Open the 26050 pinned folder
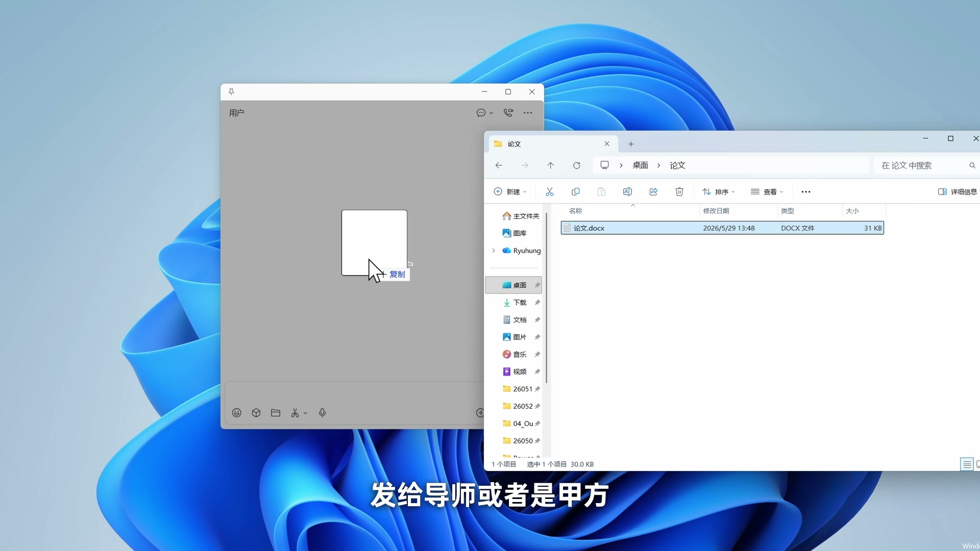The height and width of the screenshot is (551, 980). tap(518, 441)
